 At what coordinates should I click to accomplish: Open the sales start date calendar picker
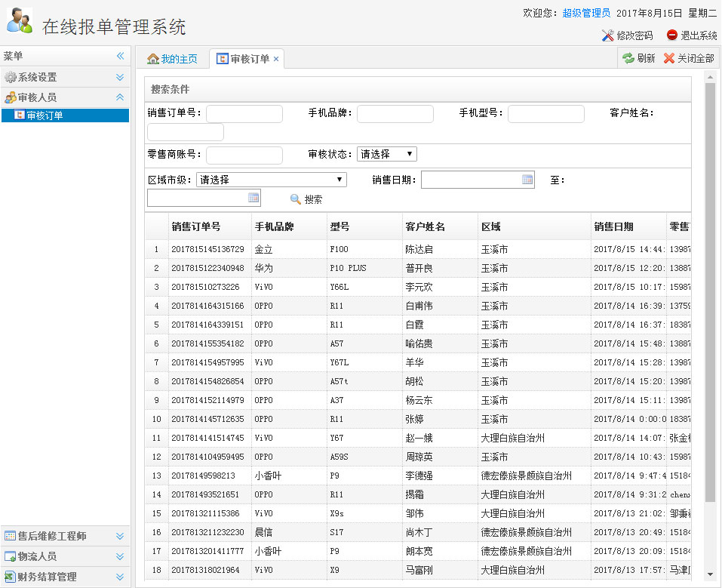pos(527,180)
